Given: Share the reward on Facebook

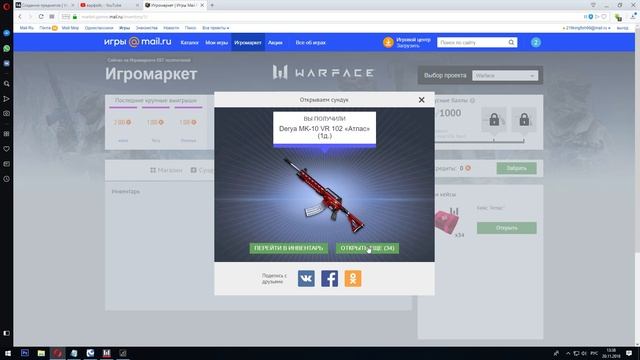Looking at the screenshot, I should click(x=329, y=278).
